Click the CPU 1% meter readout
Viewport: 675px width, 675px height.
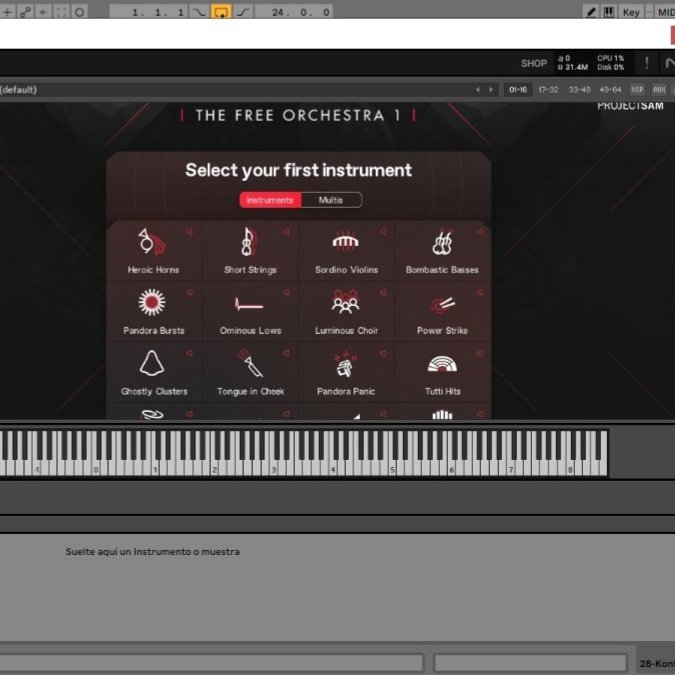tap(610, 58)
